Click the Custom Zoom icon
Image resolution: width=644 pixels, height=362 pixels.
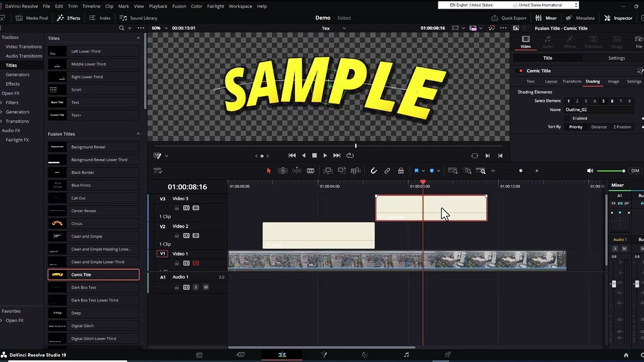tap(481, 171)
